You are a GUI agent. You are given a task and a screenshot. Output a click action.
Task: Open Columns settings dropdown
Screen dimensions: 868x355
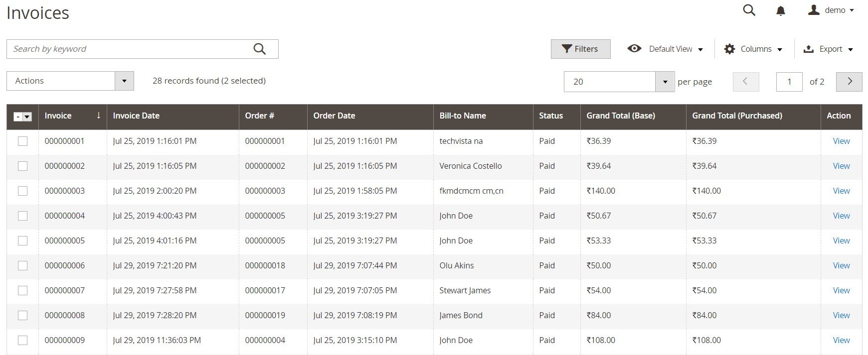pos(753,49)
